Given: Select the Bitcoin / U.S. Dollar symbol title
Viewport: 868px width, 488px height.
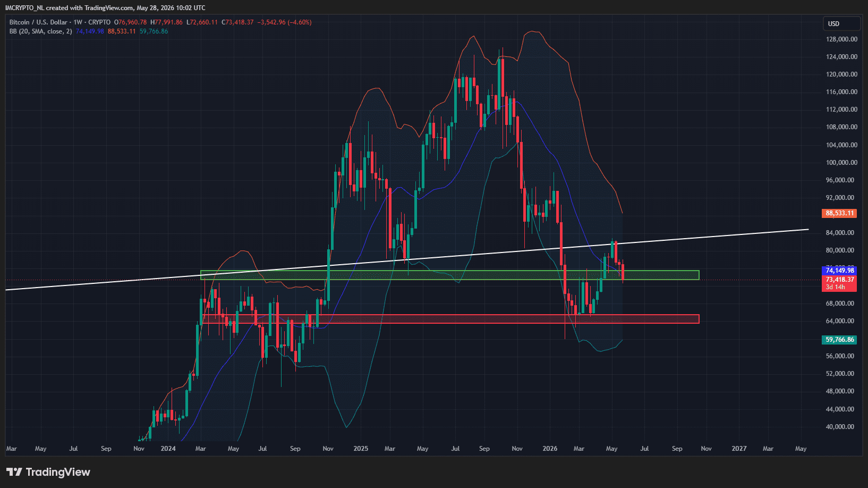Looking at the screenshot, I should [x=38, y=22].
